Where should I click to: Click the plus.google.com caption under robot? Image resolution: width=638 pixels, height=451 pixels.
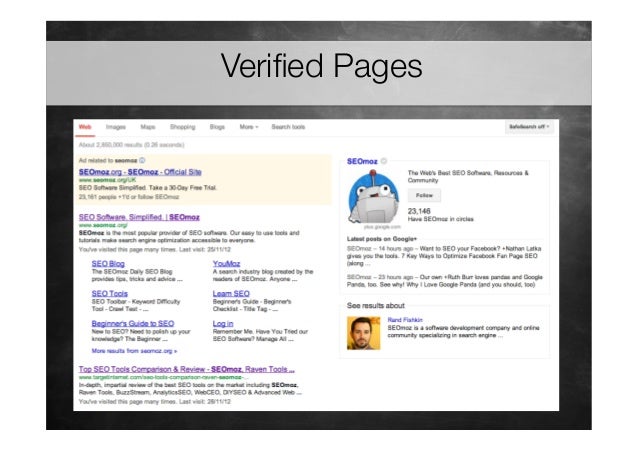(x=382, y=227)
